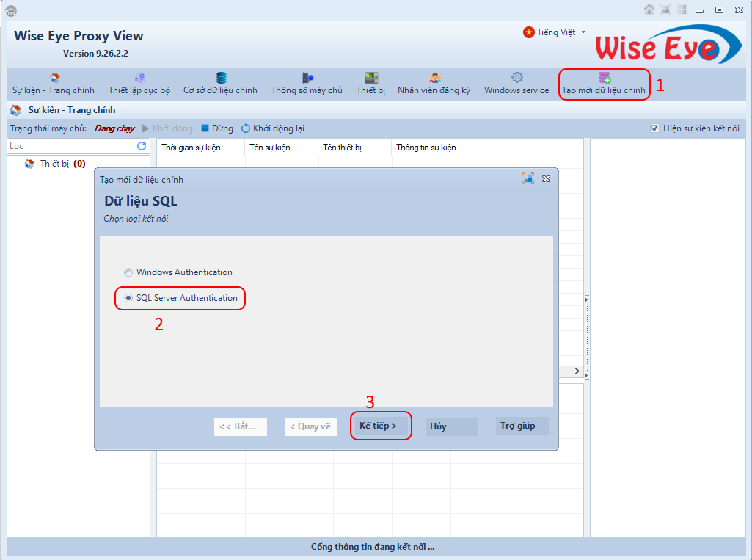Viewport: 752px width, 560px height.
Task: Open Cơ sở dữ liệu chính
Action: click(221, 78)
